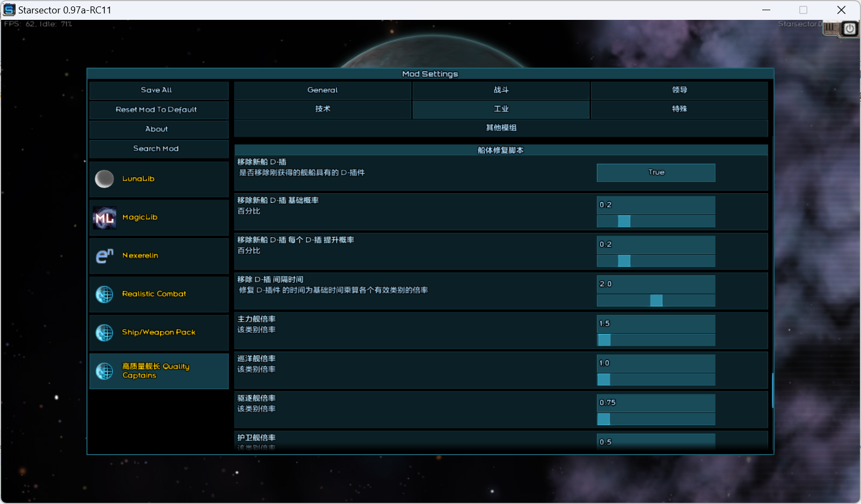This screenshot has height=504, width=861.
Task: Click the Realistic Combat globe icon
Action: 104,294
